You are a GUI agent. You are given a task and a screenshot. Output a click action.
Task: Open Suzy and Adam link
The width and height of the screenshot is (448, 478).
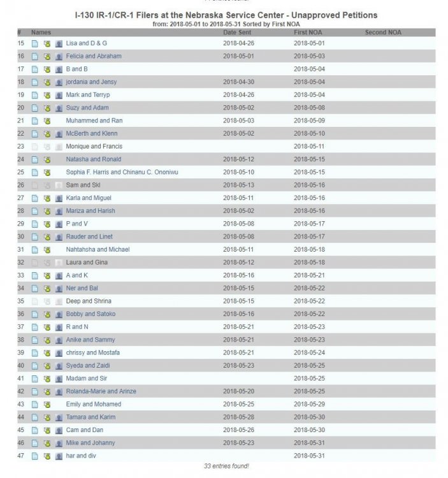point(87,108)
